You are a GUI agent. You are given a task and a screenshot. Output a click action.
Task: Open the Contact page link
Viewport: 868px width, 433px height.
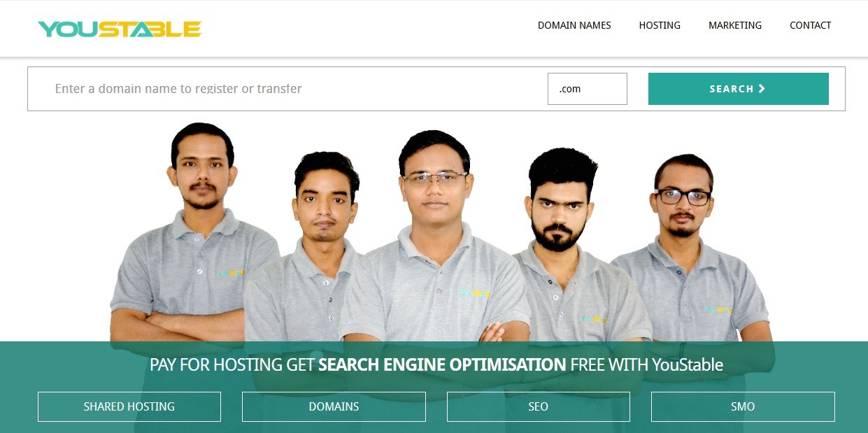coord(810,25)
